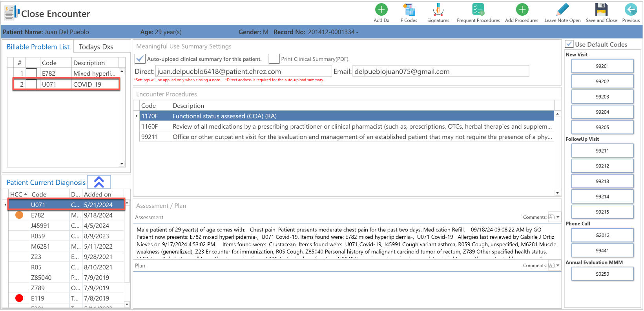Select new visit code 99201
The height and width of the screenshot is (311, 644).
602,66
